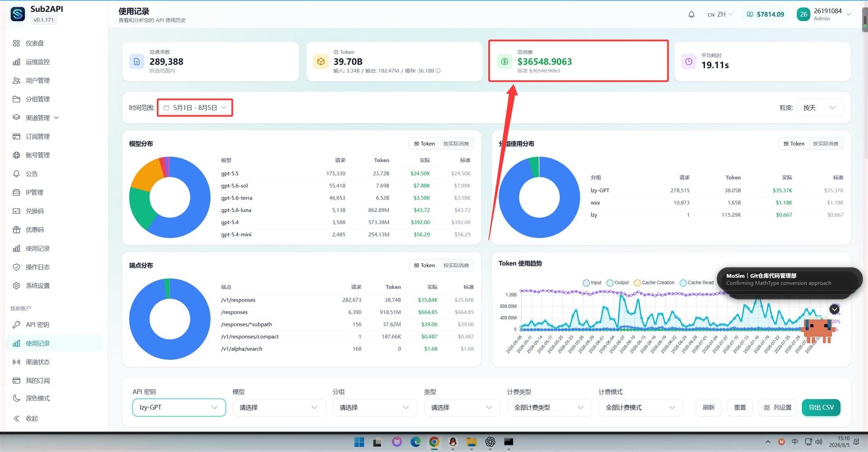Image resolution: width=868 pixels, height=452 pixels.
Task: Click the 渠道状态 signal icon
Action: pos(16,362)
